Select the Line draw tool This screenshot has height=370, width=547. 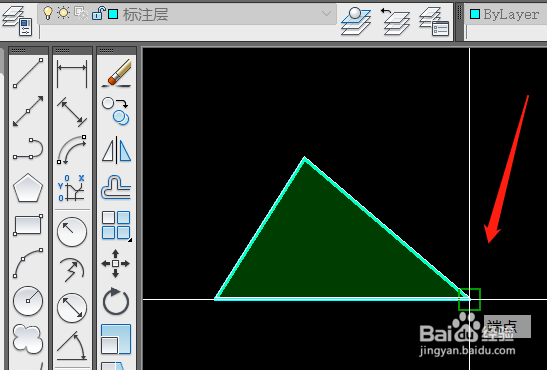[x=28, y=73]
